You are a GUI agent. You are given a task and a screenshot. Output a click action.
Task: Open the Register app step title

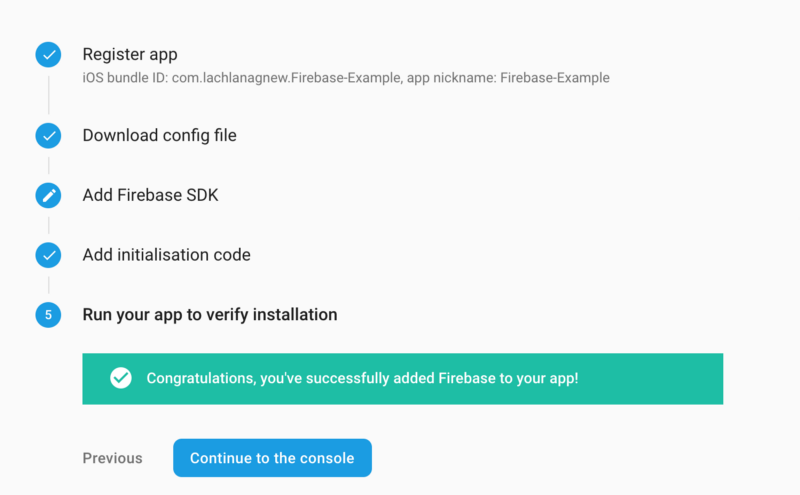point(130,54)
